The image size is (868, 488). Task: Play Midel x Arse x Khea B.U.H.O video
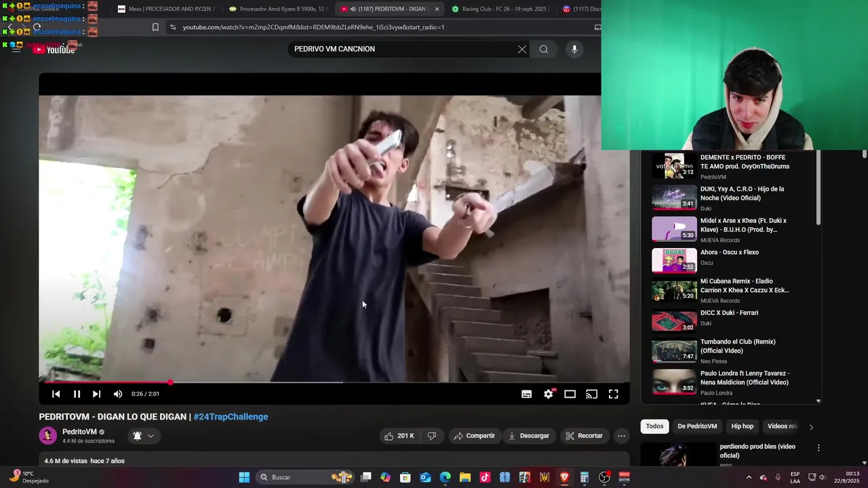pos(731,229)
